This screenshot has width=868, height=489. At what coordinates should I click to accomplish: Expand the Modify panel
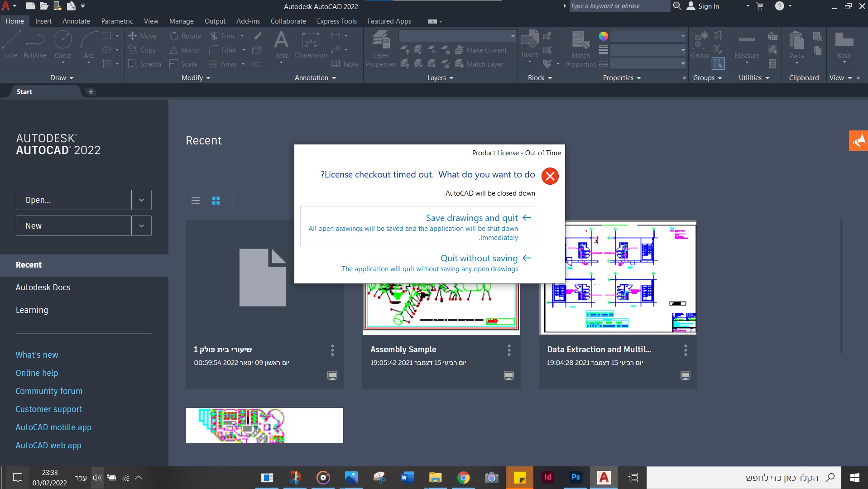coord(196,78)
